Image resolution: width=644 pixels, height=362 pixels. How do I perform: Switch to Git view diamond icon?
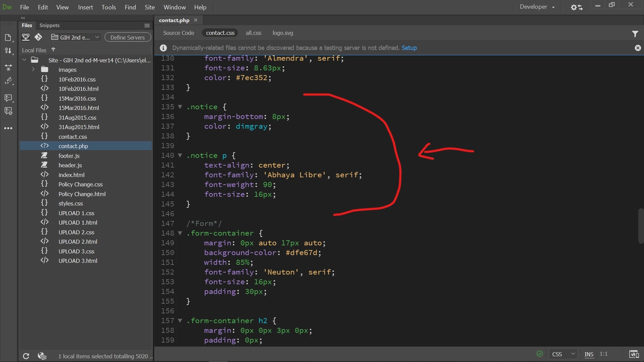[x=38, y=37]
